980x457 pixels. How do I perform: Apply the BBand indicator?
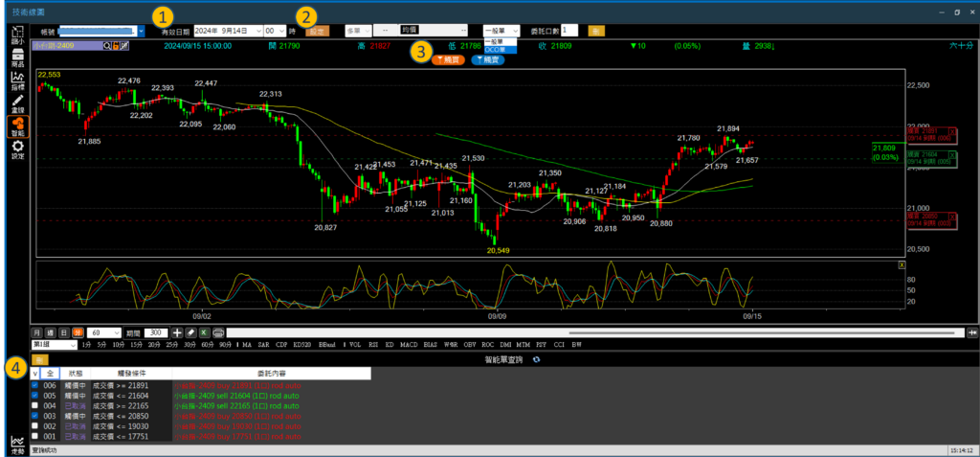pyautogui.click(x=327, y=346)
